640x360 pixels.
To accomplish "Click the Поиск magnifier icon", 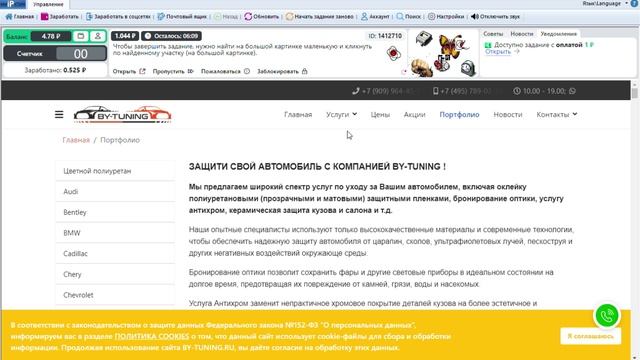I will (x=400, y=17).
